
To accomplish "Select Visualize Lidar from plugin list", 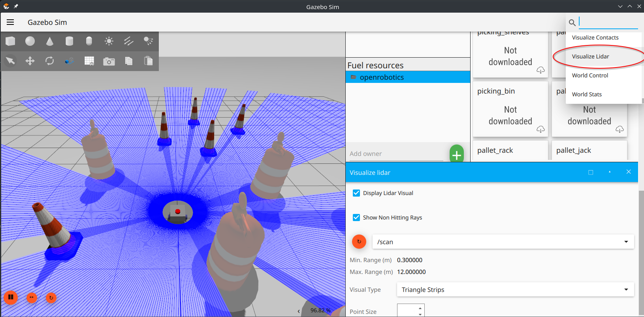I will tap(590, 56).
